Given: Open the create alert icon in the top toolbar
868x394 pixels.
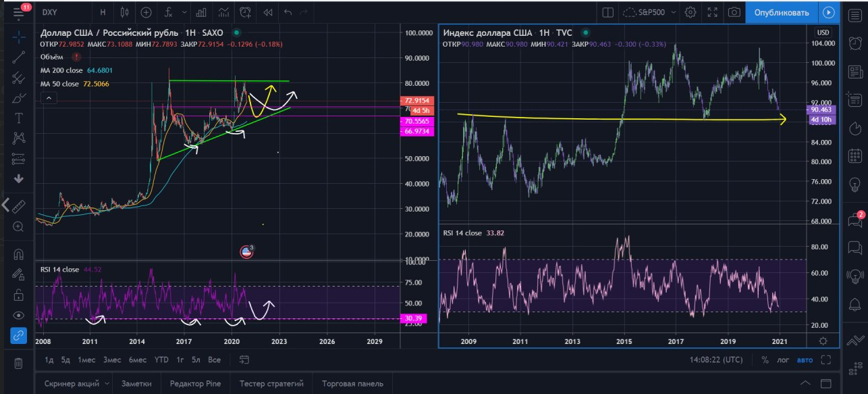Looking at the screenshot, I should coord(246,12).
